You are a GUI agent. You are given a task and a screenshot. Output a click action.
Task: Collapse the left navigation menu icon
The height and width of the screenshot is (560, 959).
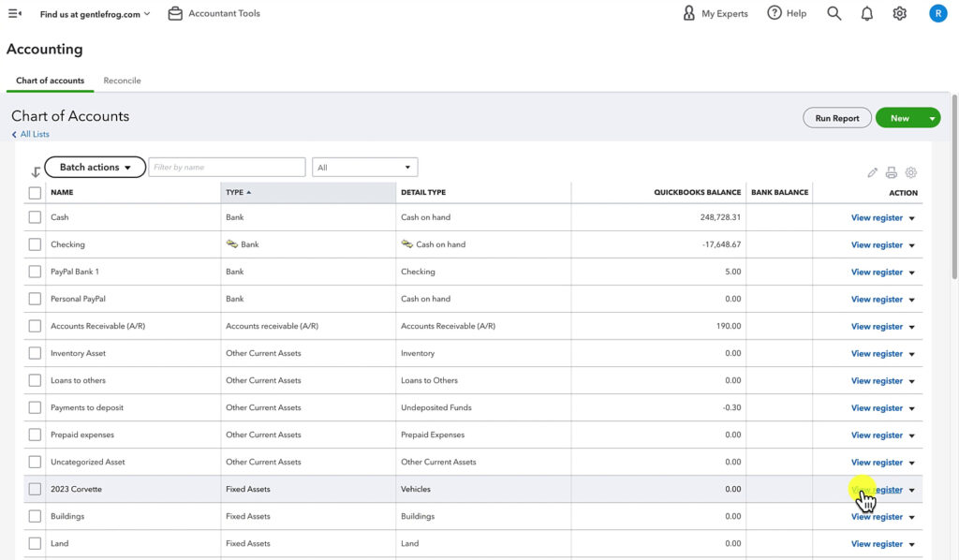[x=13, y=13]
